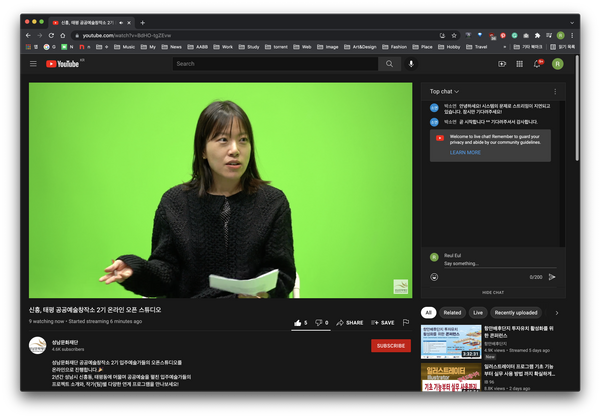The height and width of the screenshot is (418, 600).
Task: Activate voice search microphone
Action: (x=410, y=64)
